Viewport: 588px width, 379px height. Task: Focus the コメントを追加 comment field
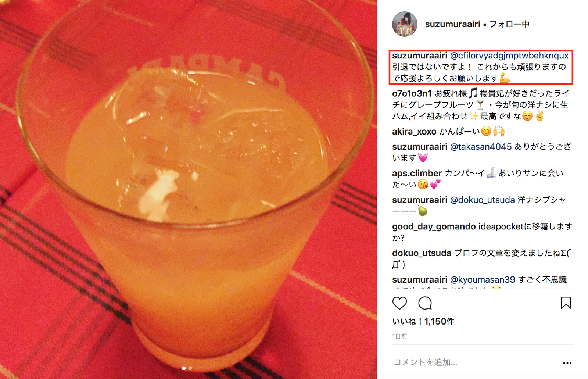[x=474, y=362]
